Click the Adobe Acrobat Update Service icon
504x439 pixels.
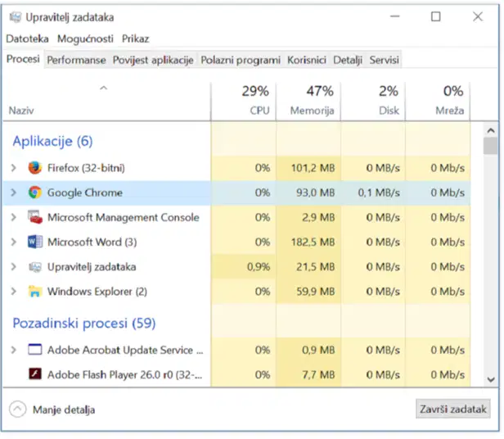tap(34, 350)
